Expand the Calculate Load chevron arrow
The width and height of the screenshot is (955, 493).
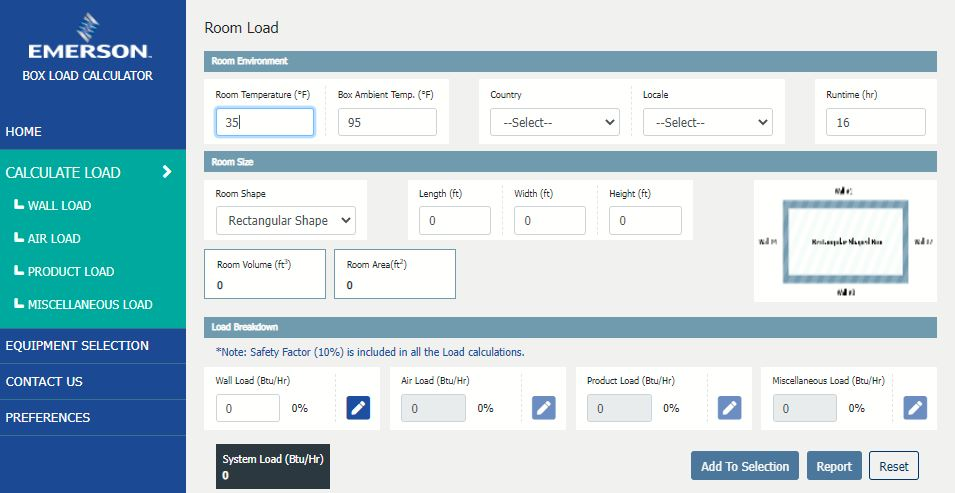(x=167, y=172)
